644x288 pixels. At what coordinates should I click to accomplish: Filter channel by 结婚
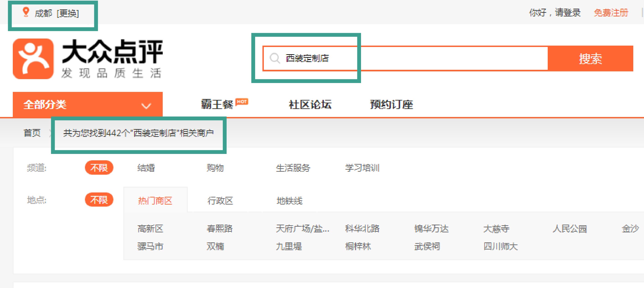click(x=146, y=168)
